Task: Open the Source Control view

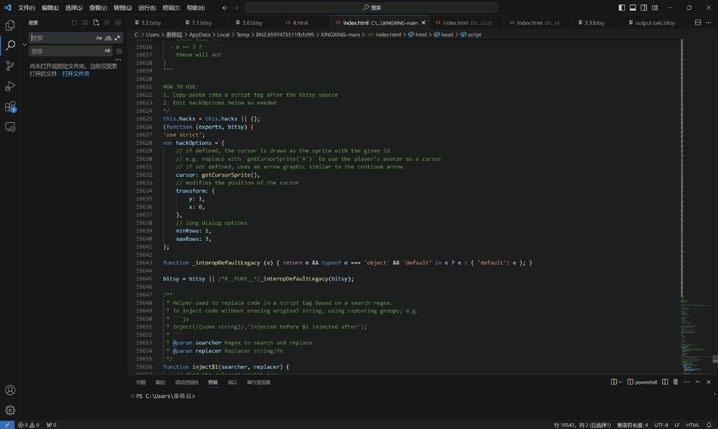Action: [10, 65]
